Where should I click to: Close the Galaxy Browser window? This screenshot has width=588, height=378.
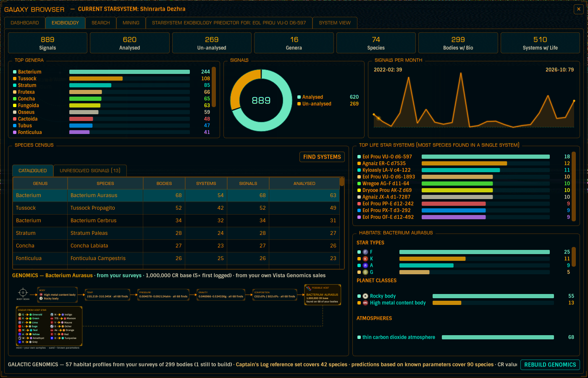pyautogui.click(x=578, y=9)
